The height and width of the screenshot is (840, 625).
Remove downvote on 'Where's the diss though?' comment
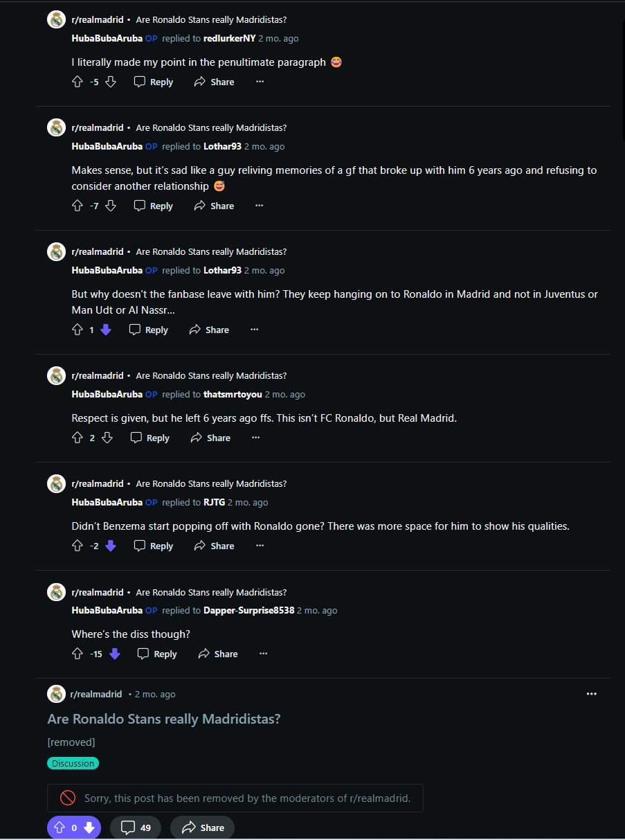[115, 654]
